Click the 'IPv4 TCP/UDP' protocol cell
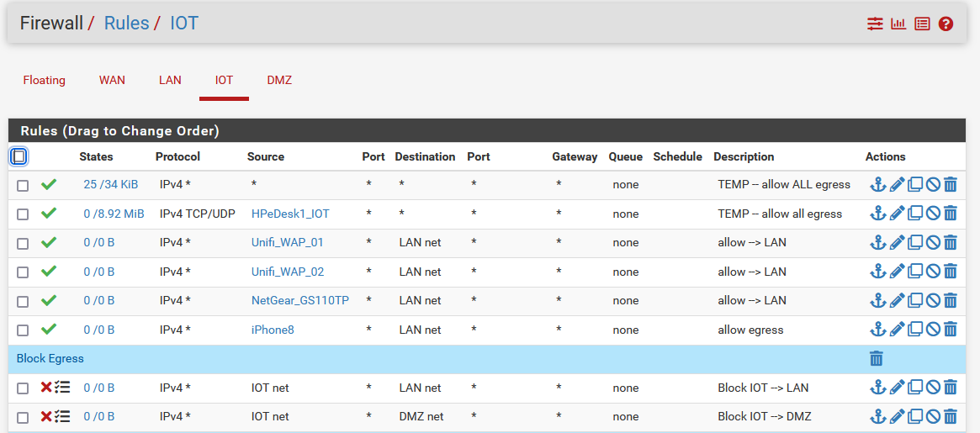The image size is (980, 433). 198,214
